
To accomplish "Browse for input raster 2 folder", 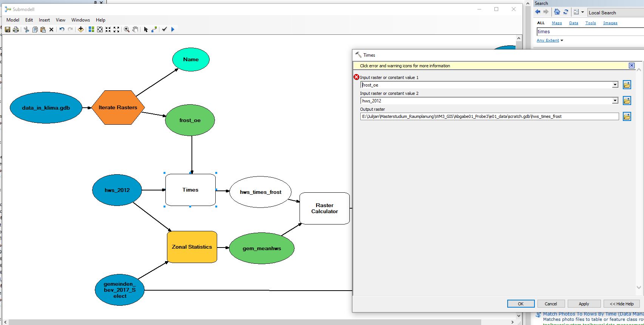I will point(627,101).
